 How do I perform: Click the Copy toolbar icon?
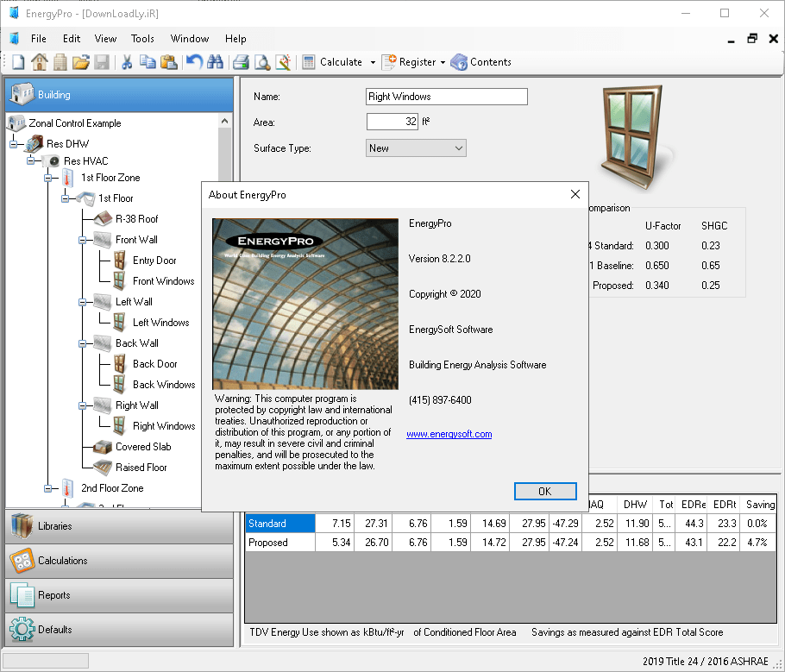pyautogui.click(x=148, y=61)
